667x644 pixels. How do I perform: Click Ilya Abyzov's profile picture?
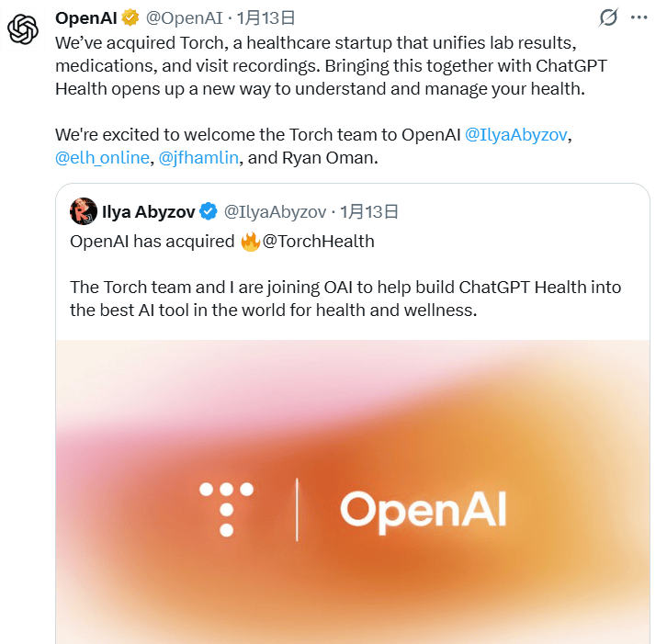(84, 211)
